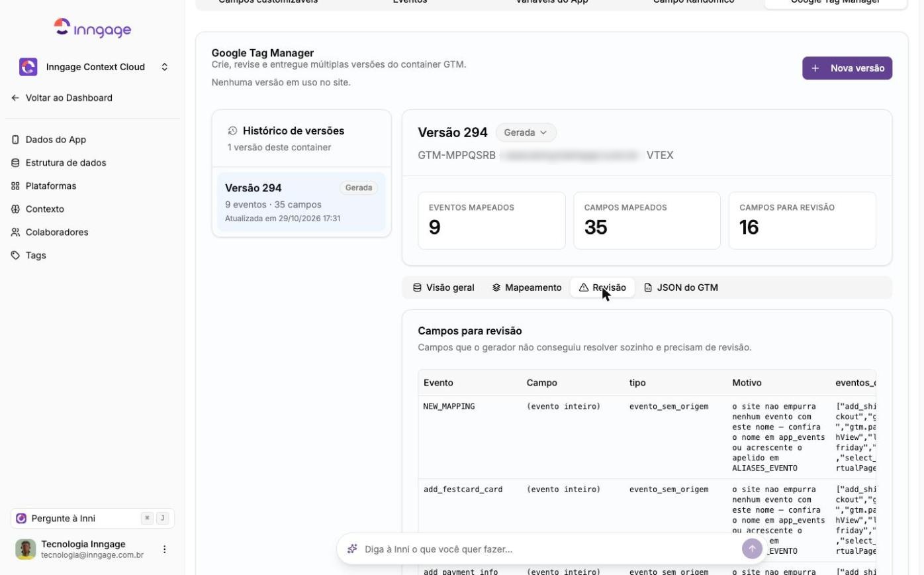
Task: Click the Eventos mapeados card showing 9
Action: pos(492,221)
